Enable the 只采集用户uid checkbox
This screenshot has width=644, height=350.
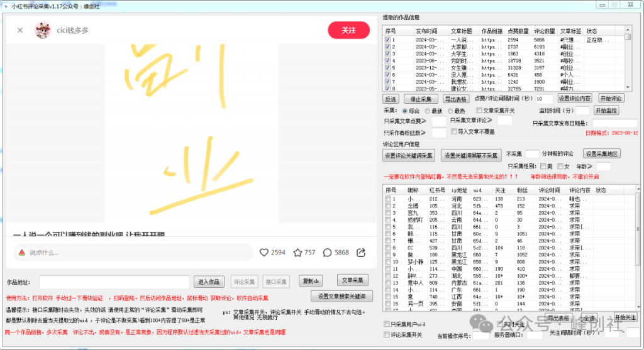tap(387, 324)
